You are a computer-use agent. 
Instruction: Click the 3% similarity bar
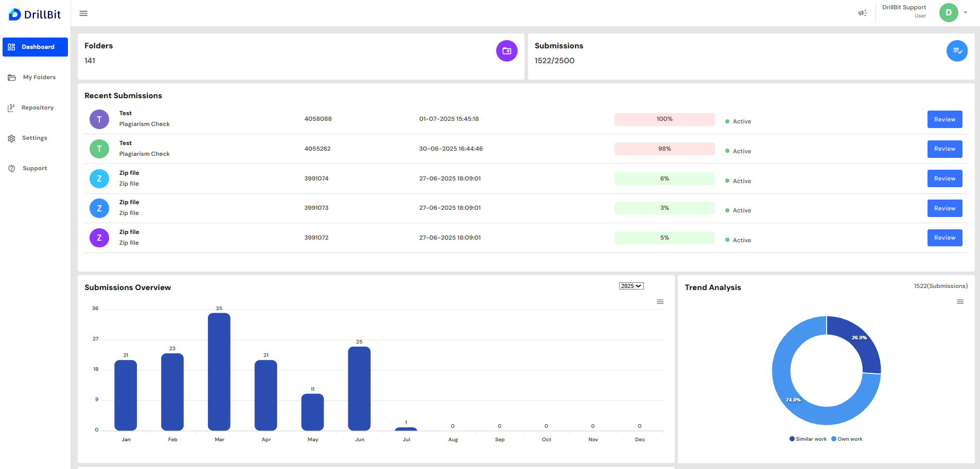point(664,208)
